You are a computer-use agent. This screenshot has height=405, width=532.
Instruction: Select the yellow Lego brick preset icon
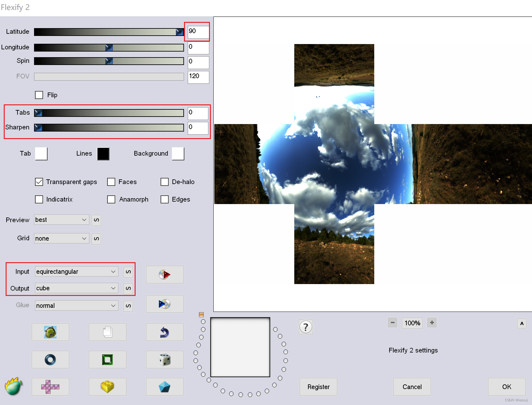[107, 387]
